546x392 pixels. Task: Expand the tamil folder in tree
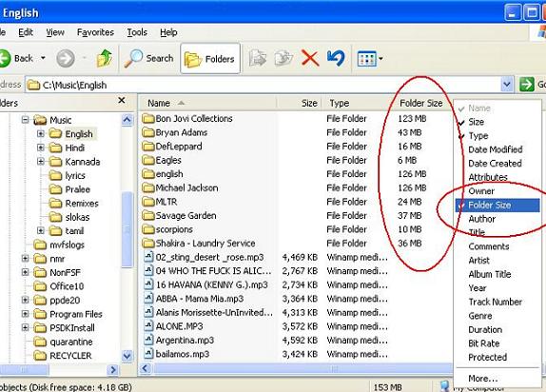point(40,230)
